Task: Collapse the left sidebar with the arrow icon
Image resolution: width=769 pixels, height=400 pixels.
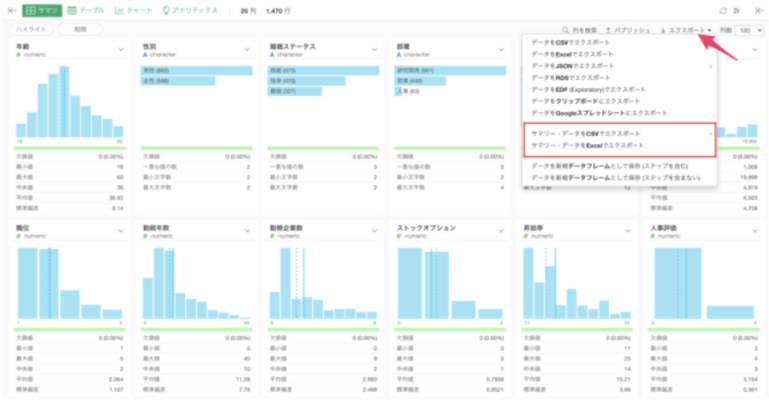Action: point(10,10)
